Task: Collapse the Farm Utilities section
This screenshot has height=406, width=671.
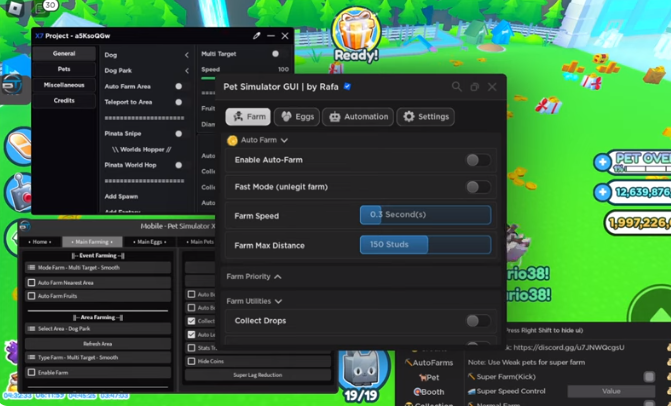Action: pyautogui.click(x=279, y=302)
